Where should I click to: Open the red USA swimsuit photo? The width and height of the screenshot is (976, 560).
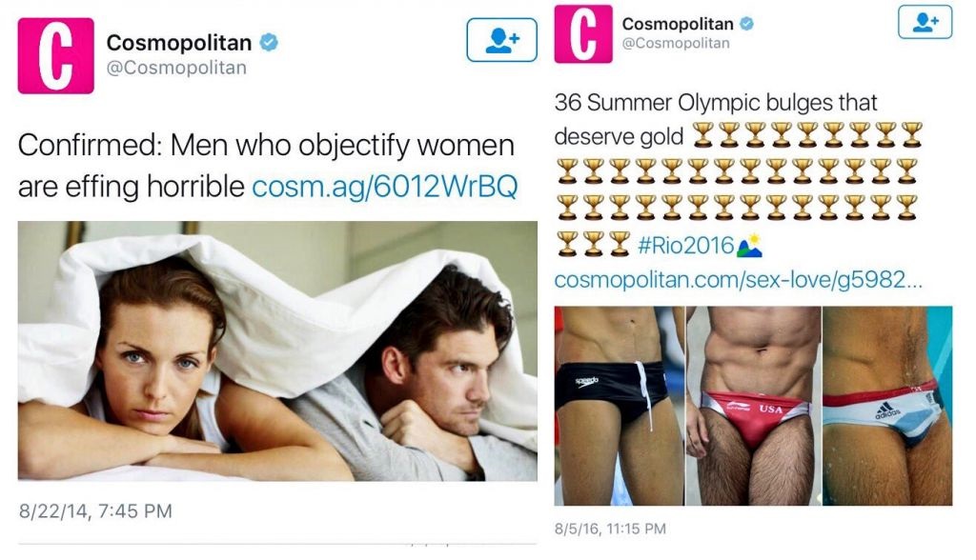pyautogui.click(x=754, y=406)
